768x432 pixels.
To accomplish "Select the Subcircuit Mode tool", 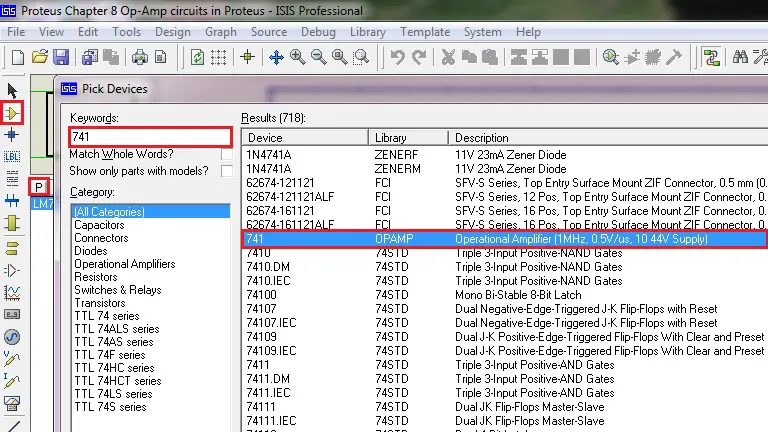I will pos(12,223).
